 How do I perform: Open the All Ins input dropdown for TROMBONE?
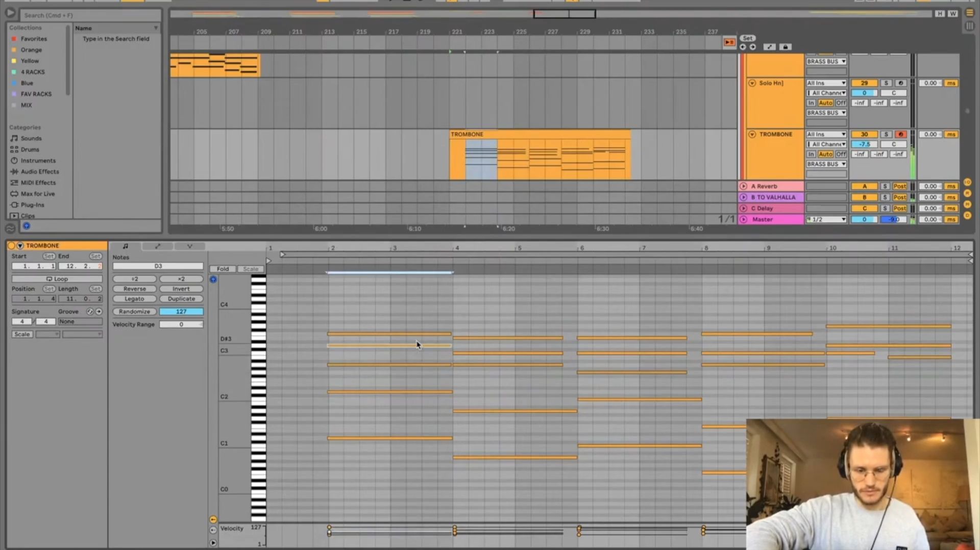coord(825,134)
